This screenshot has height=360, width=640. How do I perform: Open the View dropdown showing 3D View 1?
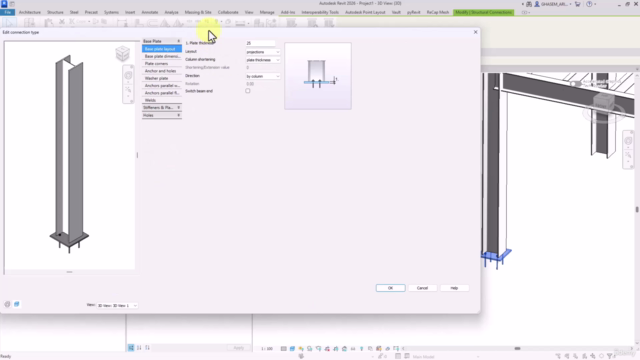coord(117,305)
